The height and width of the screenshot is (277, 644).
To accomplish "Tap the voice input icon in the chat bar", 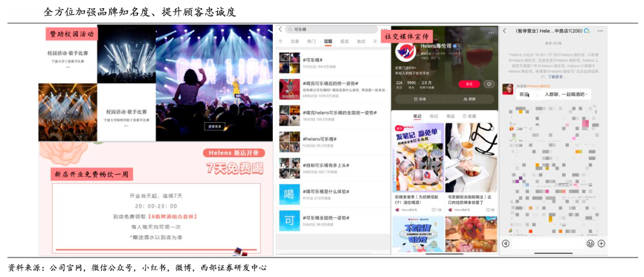I will pyautogui.click(x=506, y=243).
